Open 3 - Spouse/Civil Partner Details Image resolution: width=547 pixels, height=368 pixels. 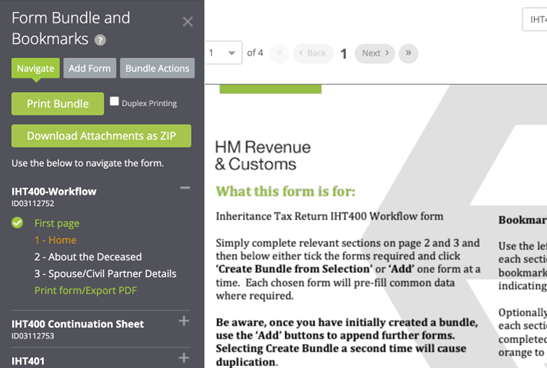click(x=105, y=273)
